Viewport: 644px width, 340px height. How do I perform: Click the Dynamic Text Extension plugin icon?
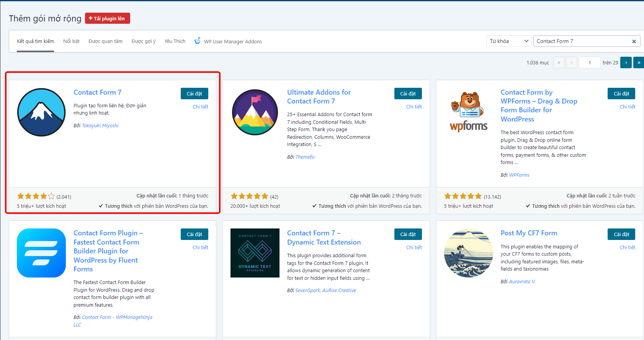[255, 253]
